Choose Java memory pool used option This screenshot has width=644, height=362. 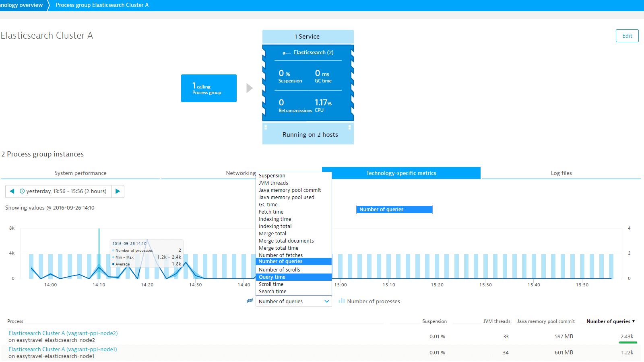[x=294, y=197]
